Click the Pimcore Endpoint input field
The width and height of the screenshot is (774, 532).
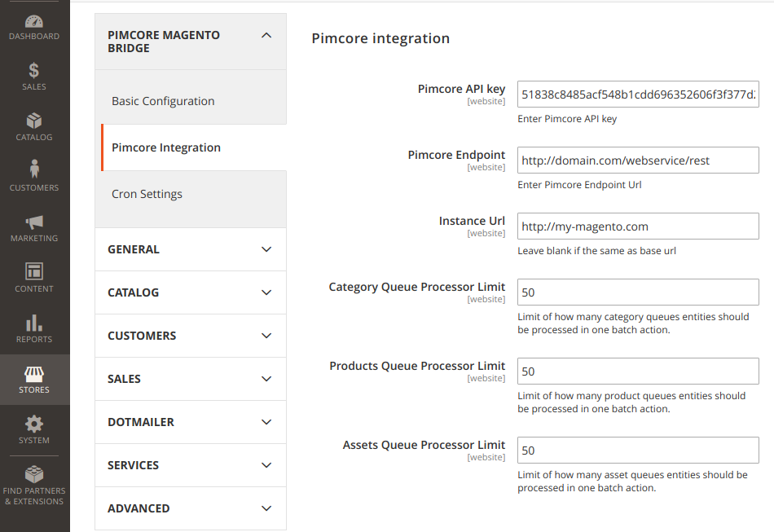[x=638, y=160]
